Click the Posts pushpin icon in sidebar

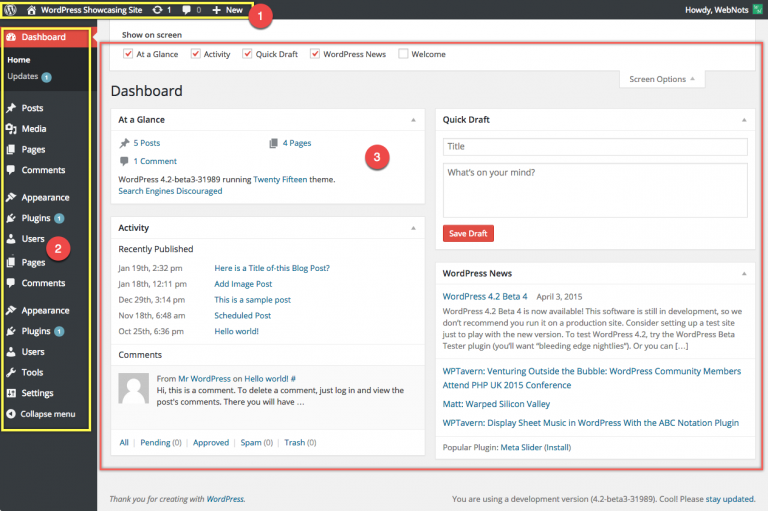(11, 108)
